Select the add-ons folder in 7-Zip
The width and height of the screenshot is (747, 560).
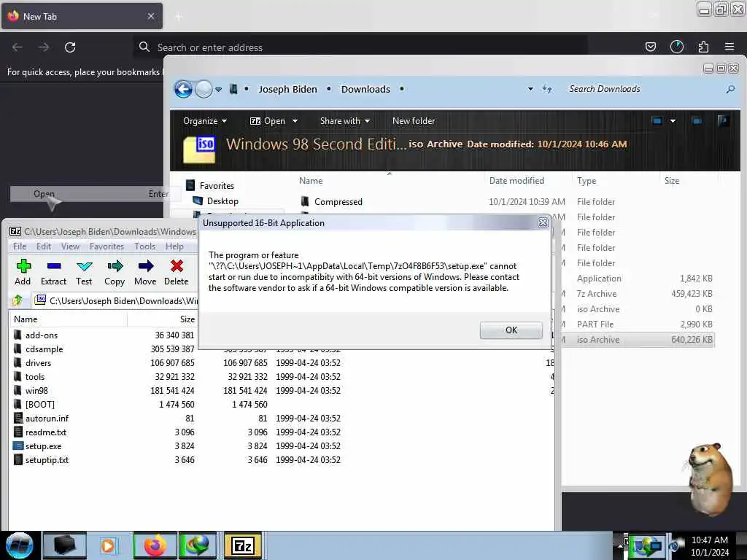(42, 335)
